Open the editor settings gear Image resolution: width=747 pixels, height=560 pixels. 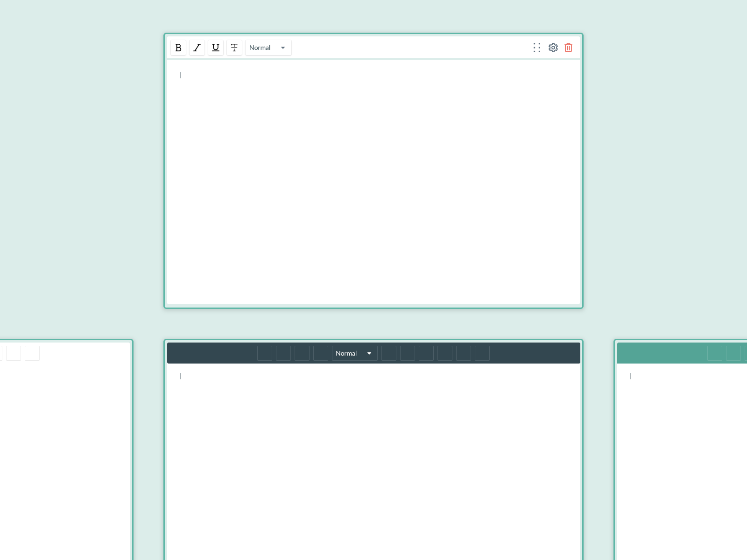click(x=553, y=47)
